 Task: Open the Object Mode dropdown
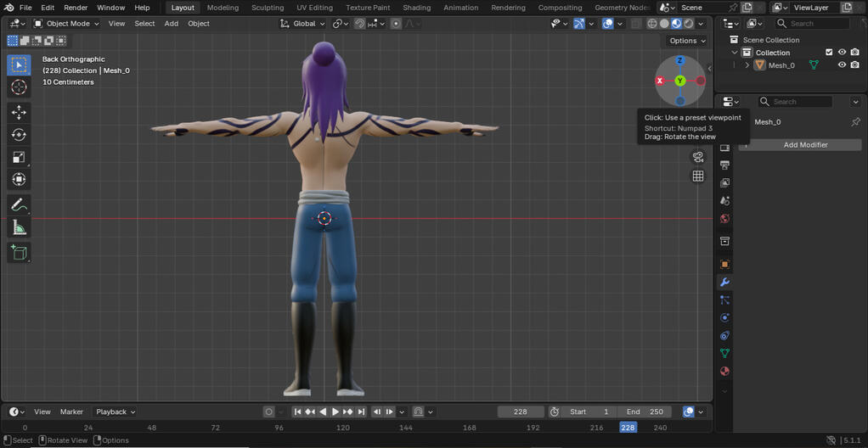pyautogui.click(x=66, y=24)
